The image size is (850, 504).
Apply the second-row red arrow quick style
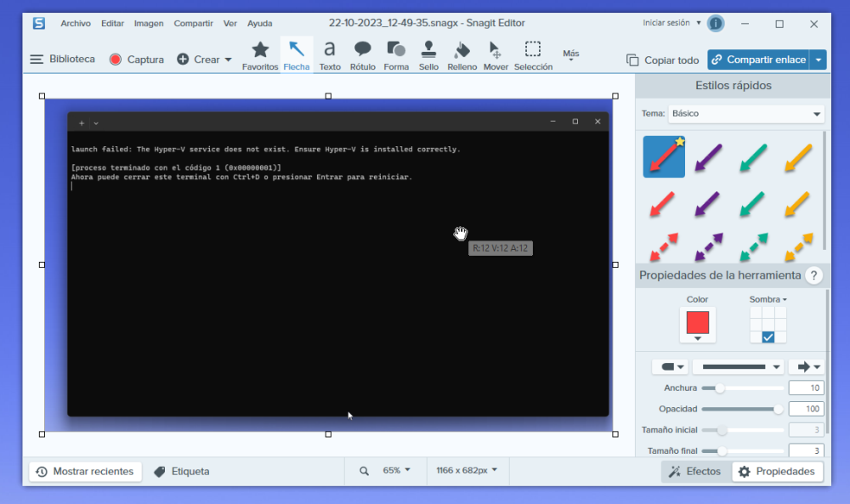(662, 204)
